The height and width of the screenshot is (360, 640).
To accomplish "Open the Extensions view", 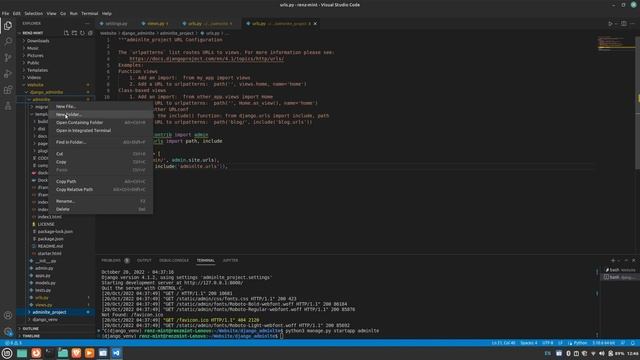I will pos(8,90).
